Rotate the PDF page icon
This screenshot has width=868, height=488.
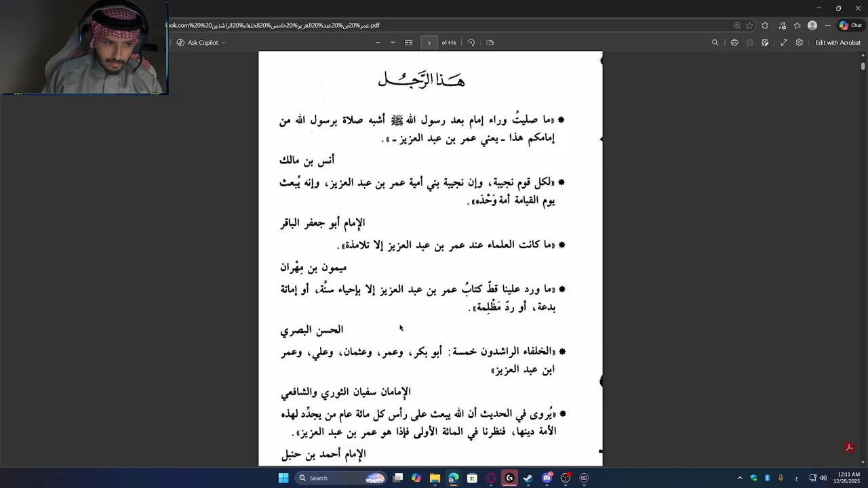471,43
